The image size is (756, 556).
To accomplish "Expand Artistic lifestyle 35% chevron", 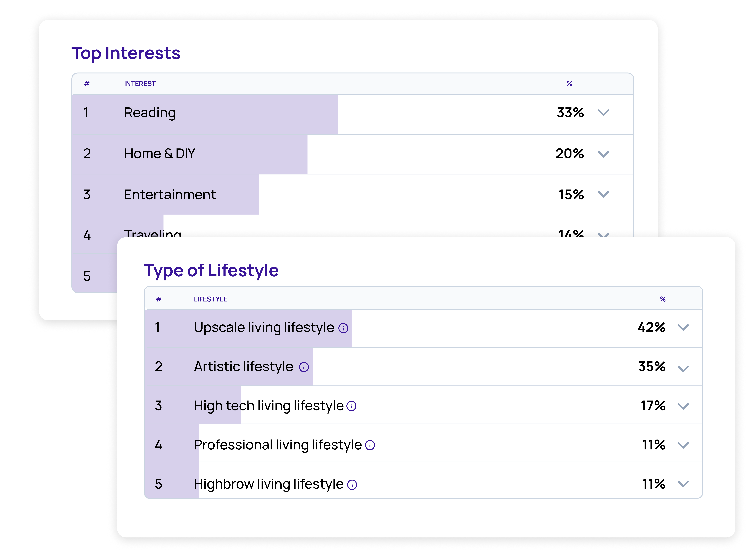I will coord(683,369).
